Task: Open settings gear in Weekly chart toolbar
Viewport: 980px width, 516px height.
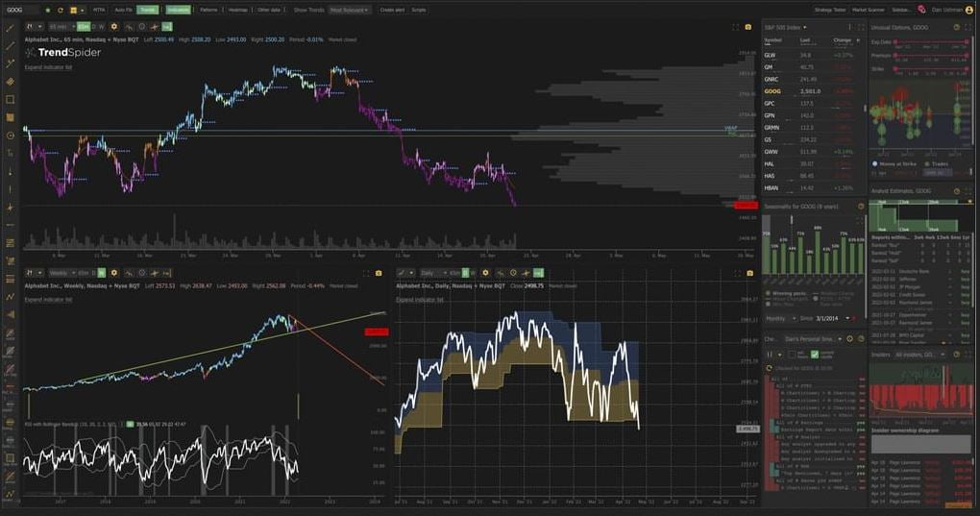Action: click(x=113, y=273)
